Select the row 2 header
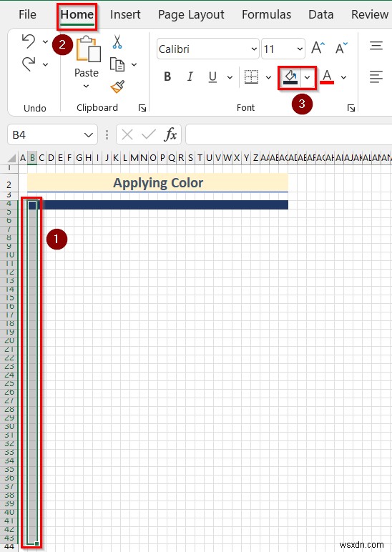The height and width of the screenshot is (552, 392). [9, 184]
